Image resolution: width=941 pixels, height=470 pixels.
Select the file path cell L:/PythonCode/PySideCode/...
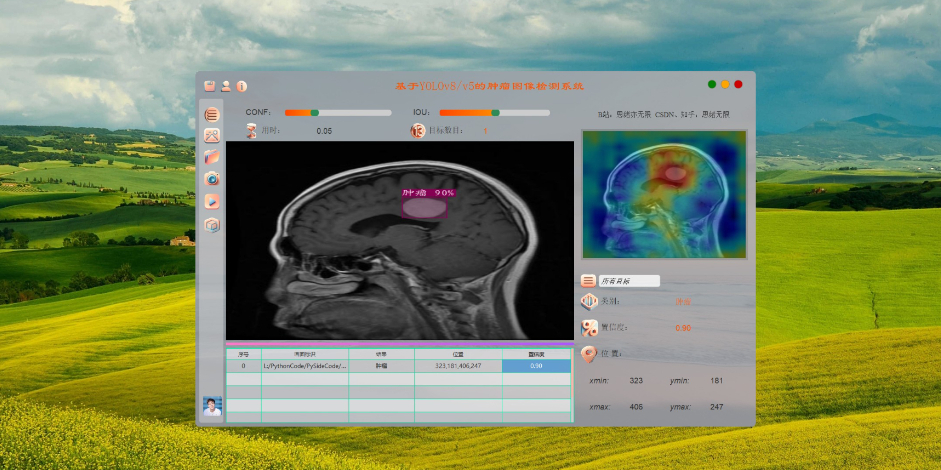coord(305,366)
